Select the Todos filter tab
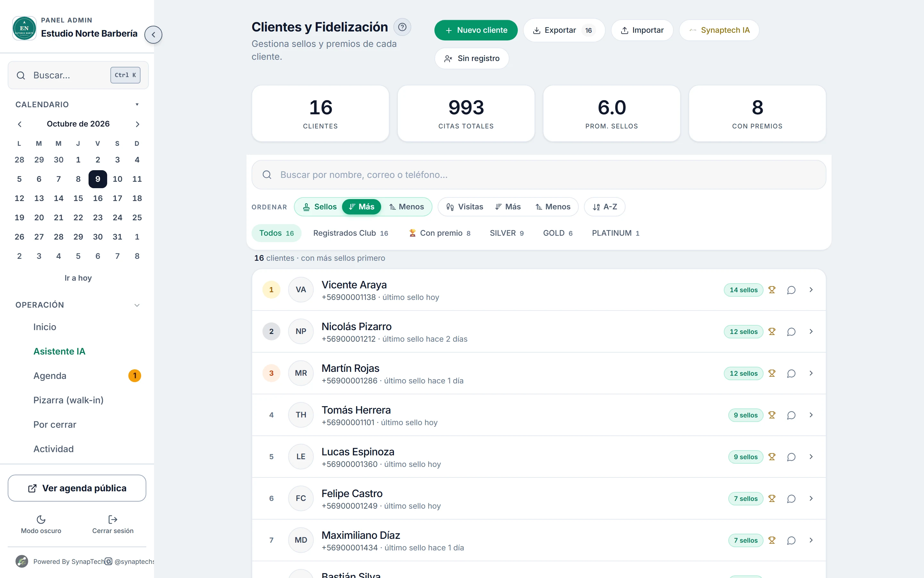This screenshot has height=578, width=924. pos(277,233)
